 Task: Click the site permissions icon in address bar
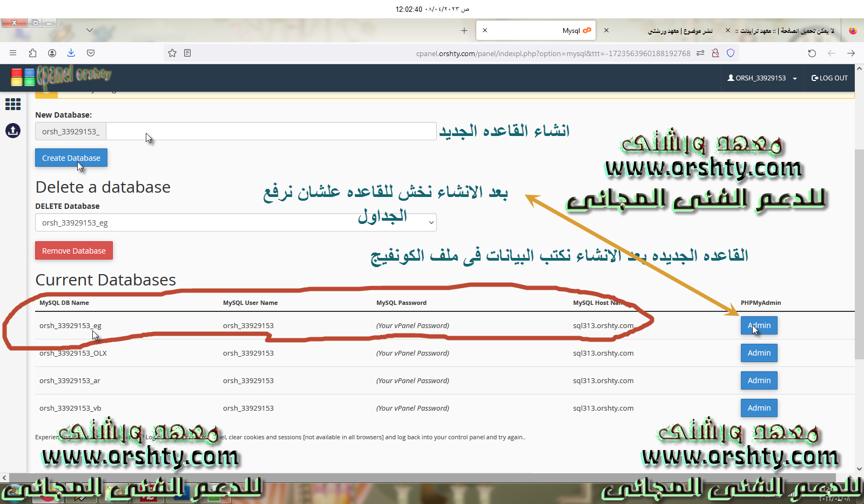point(700,53)
